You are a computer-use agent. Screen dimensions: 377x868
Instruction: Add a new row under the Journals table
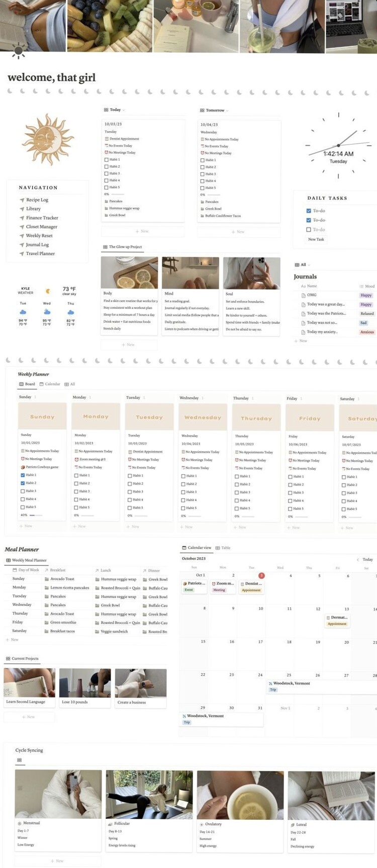301,341
